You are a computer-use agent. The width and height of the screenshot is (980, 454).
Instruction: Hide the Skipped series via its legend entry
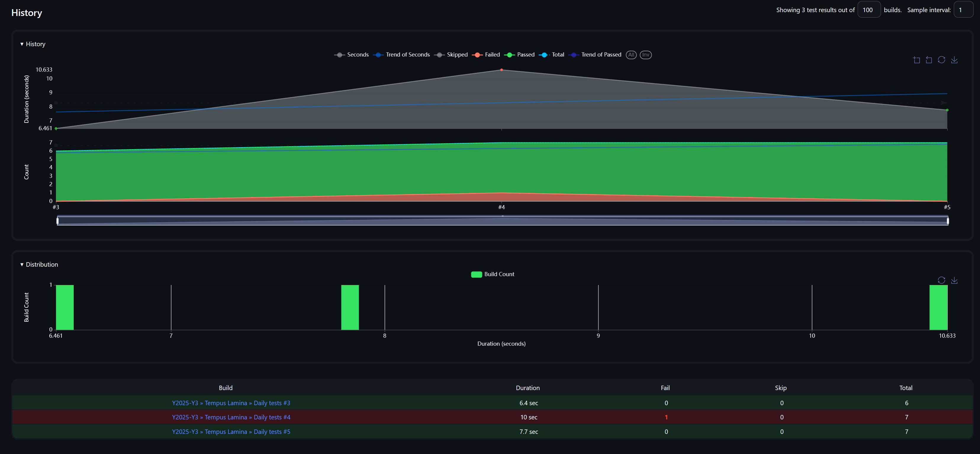[451, 54]
